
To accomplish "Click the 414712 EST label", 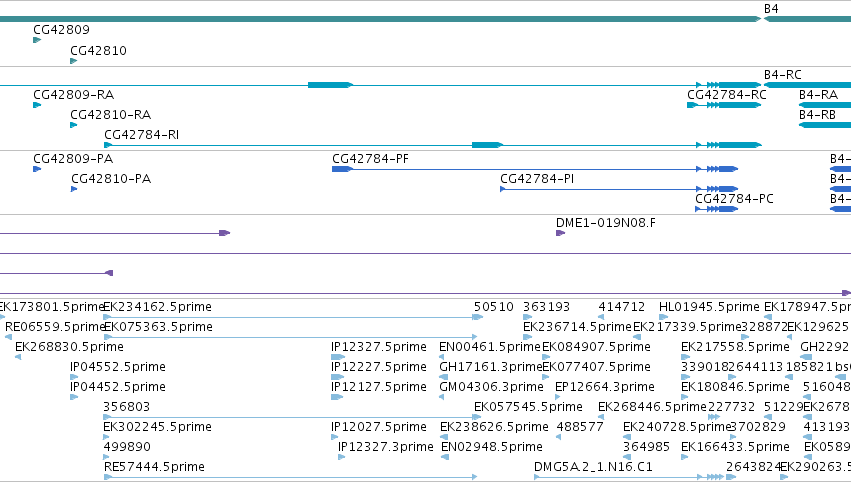I will (621, 307).
